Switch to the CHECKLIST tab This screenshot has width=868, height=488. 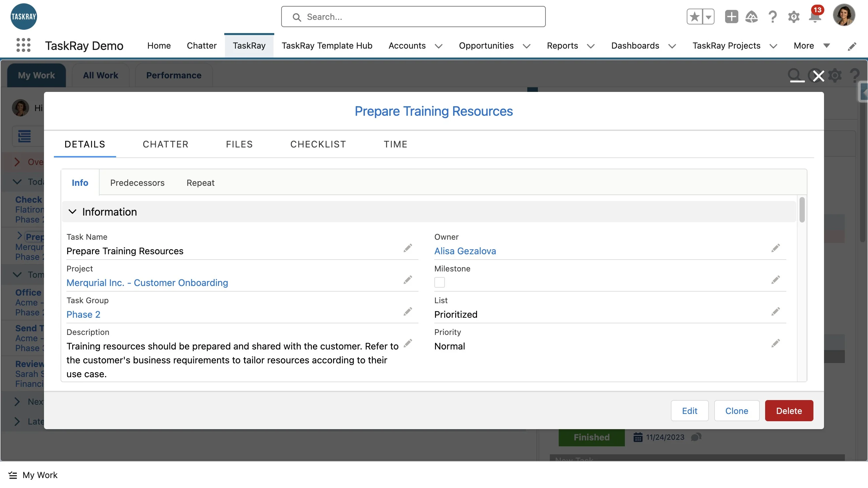pyautogui.click(x=318, y=144)
